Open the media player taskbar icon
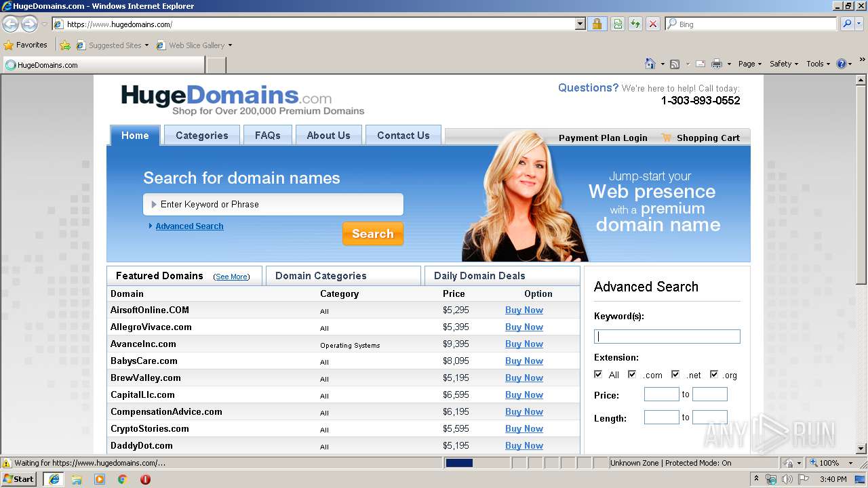The image size is (868, 488). [100, 479]
